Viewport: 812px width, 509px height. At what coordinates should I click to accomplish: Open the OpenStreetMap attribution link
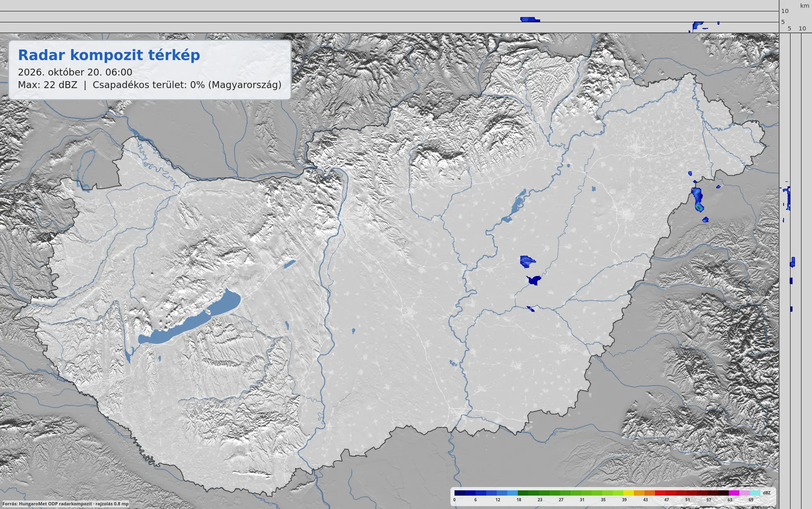coord(738,39)
